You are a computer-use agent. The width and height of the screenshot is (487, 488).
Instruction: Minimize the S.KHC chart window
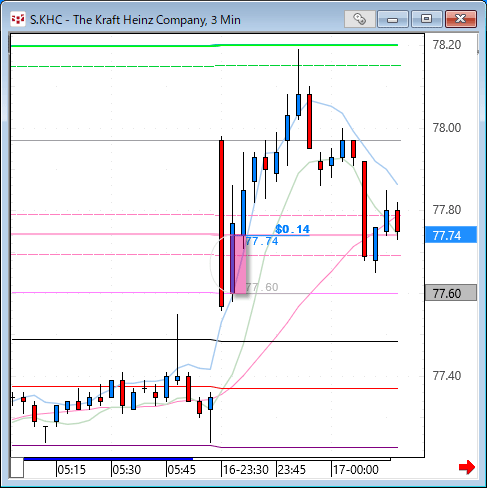pos(392,19)
